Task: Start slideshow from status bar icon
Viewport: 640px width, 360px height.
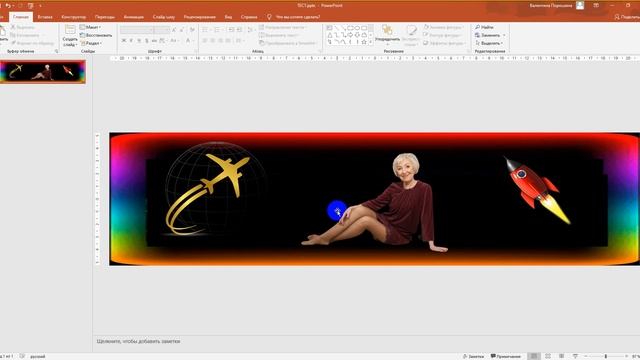Action: 575,356
